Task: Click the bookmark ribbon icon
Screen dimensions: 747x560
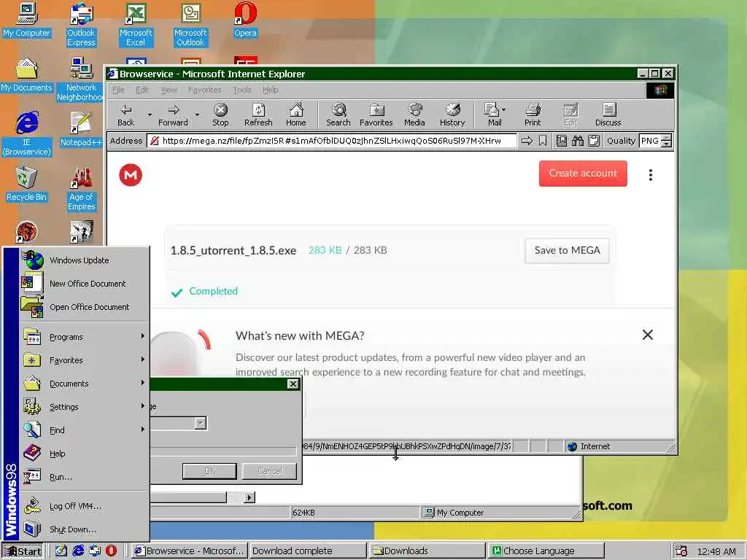Action: 543,141
